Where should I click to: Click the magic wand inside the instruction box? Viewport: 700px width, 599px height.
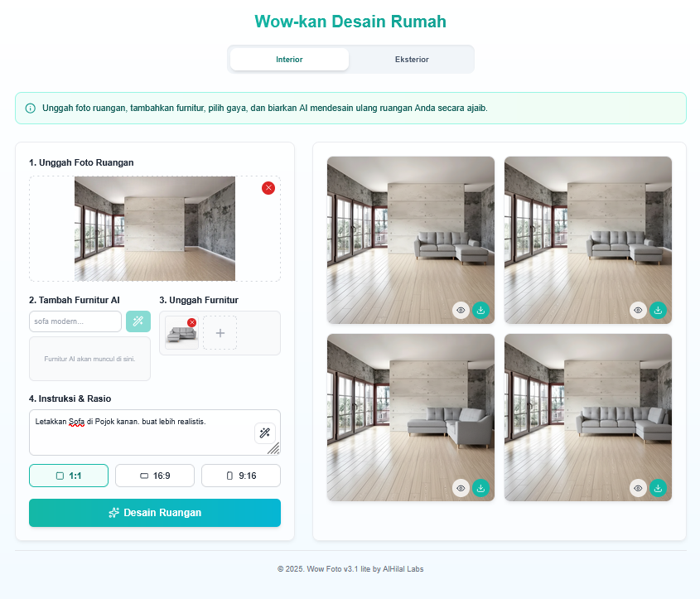[x=265, y=432]
